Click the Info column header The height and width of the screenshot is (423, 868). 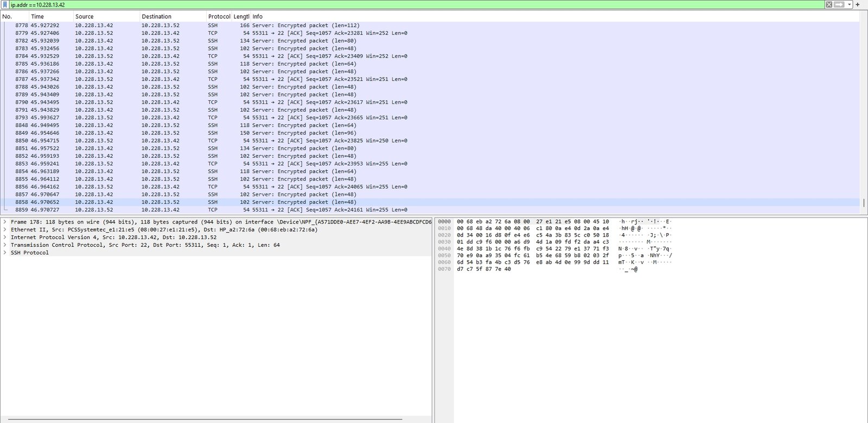tap(555, 17)
